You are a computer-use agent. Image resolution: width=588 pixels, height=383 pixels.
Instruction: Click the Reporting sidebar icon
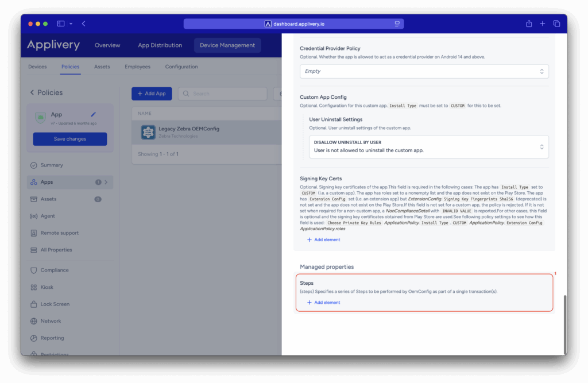pos(33,338)
